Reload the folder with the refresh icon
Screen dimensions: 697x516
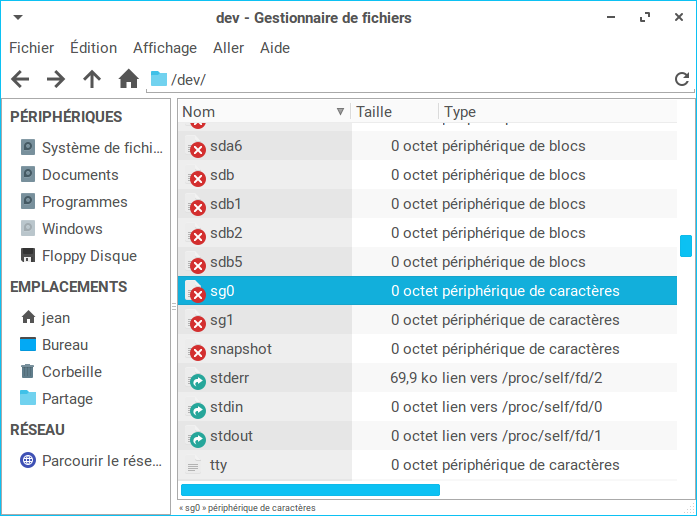click(682, 79)
